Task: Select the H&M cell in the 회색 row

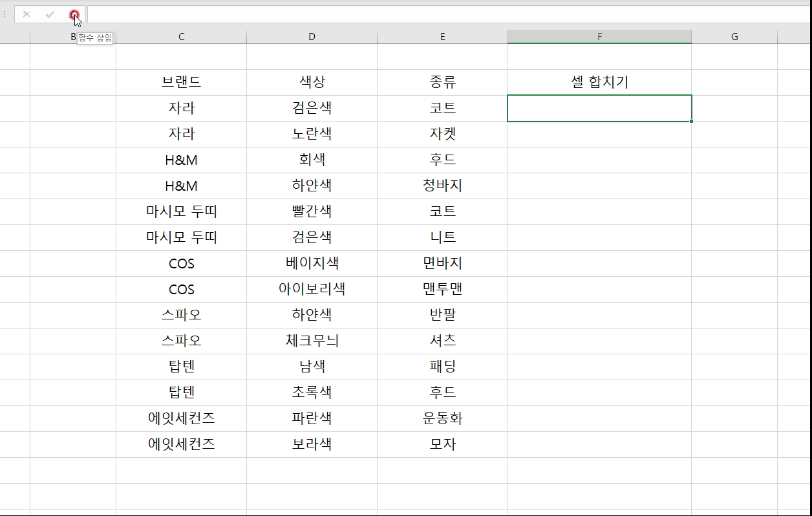Action: pyautogui.click(x=182, y=160)
